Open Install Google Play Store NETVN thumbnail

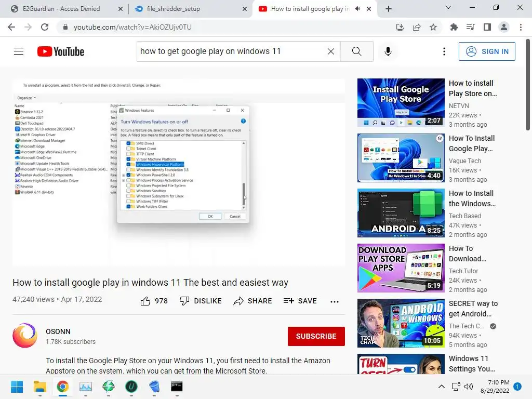click(x=401, y=102)
